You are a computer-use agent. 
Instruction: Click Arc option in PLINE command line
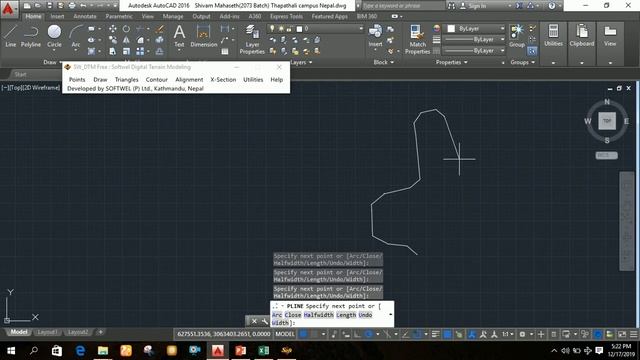pos(277,315)
